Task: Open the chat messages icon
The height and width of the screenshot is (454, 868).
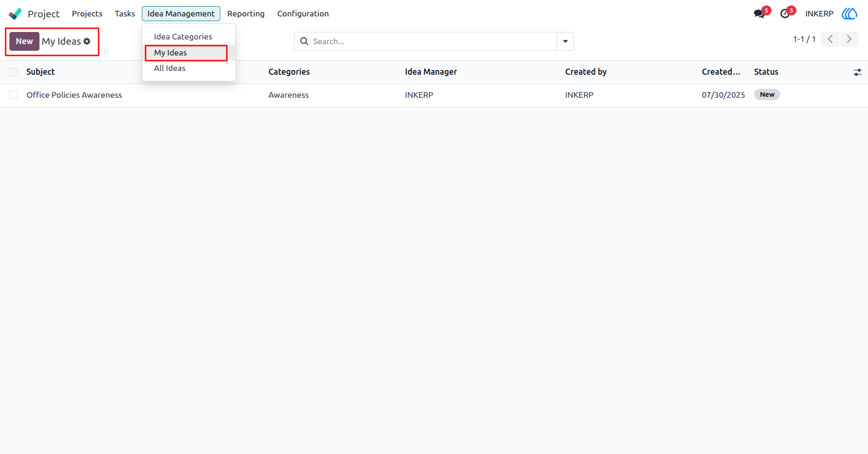Action: [x=759, y=14]
